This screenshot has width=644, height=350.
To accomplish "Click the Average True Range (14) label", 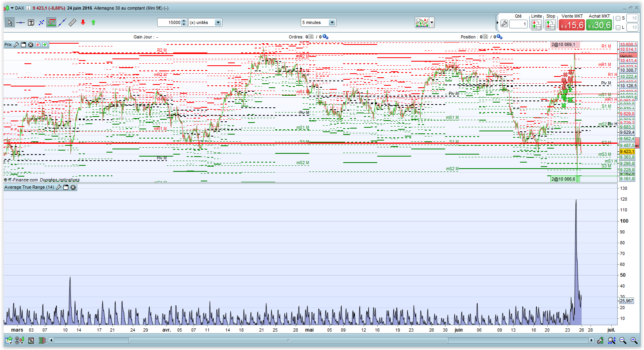I will [x=29, y=187].
